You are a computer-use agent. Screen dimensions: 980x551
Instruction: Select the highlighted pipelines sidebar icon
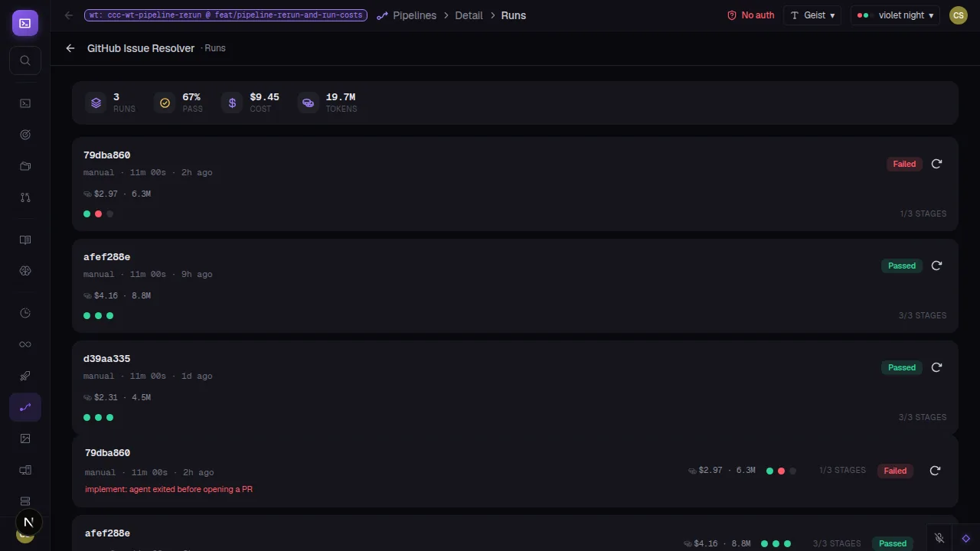tap(25, 407)
